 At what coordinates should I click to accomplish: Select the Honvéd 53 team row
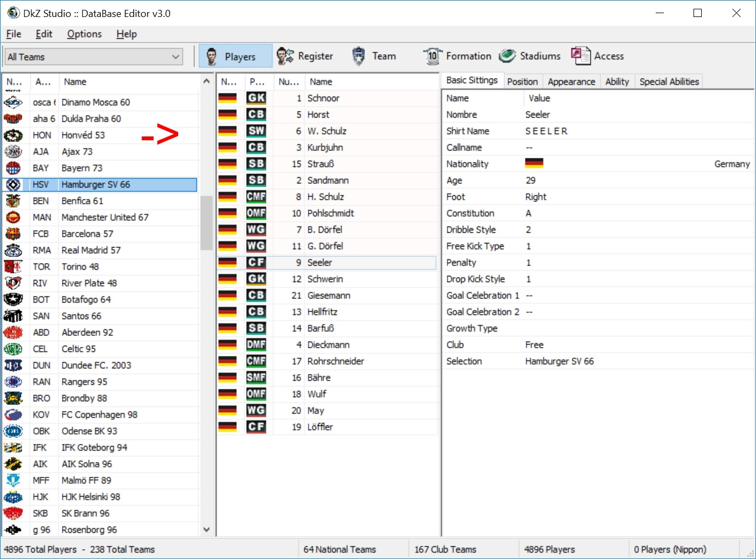[100, 135]
